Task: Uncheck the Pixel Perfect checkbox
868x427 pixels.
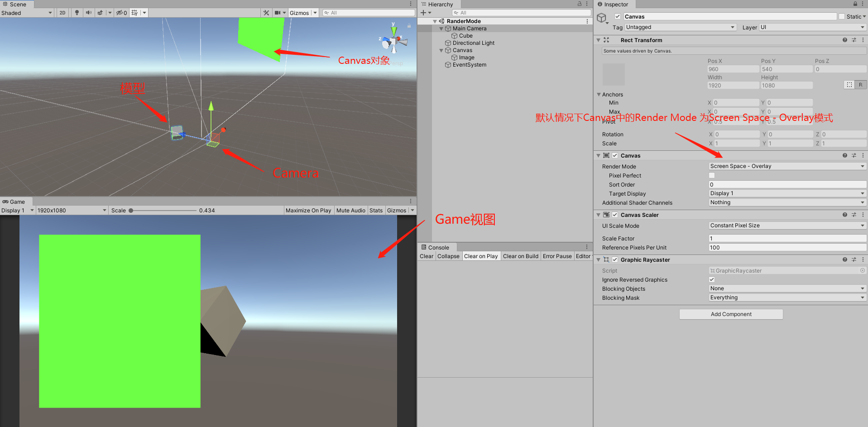Action: click(711, 175)
